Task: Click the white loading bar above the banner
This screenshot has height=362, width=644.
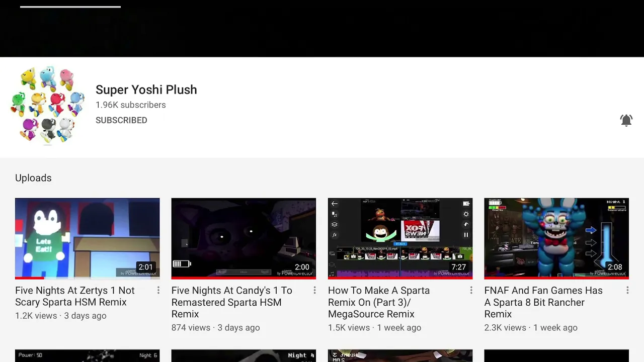Action: tap(70, 7)
